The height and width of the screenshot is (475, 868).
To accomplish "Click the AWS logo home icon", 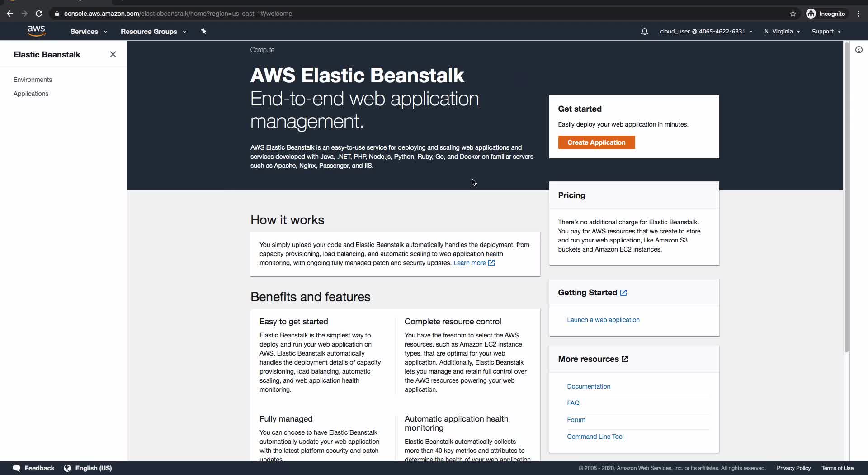I will click(36, 31).
